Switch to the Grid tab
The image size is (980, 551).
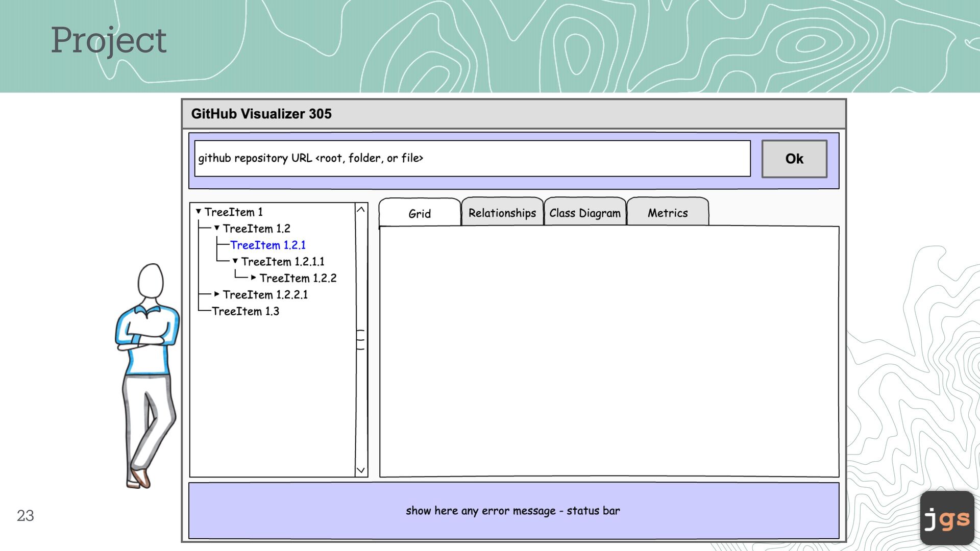coord(420,213)
